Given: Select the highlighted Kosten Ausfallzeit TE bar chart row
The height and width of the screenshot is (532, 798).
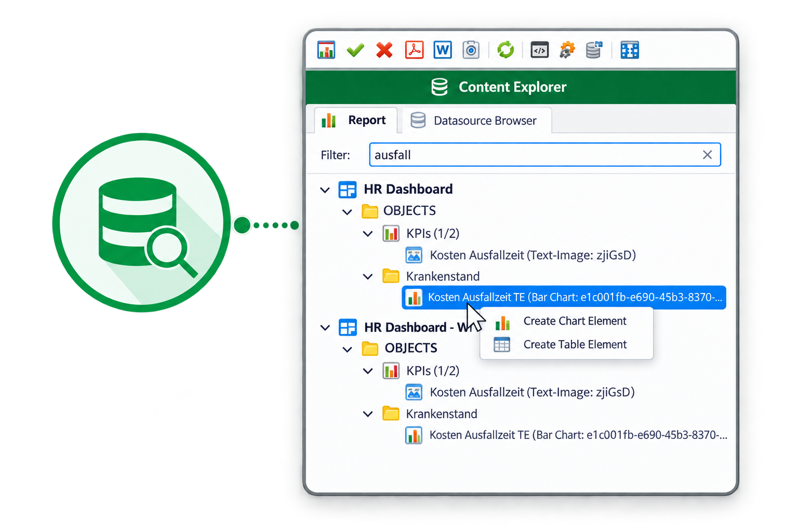Looking at the screenshot, I should point(564,297).
